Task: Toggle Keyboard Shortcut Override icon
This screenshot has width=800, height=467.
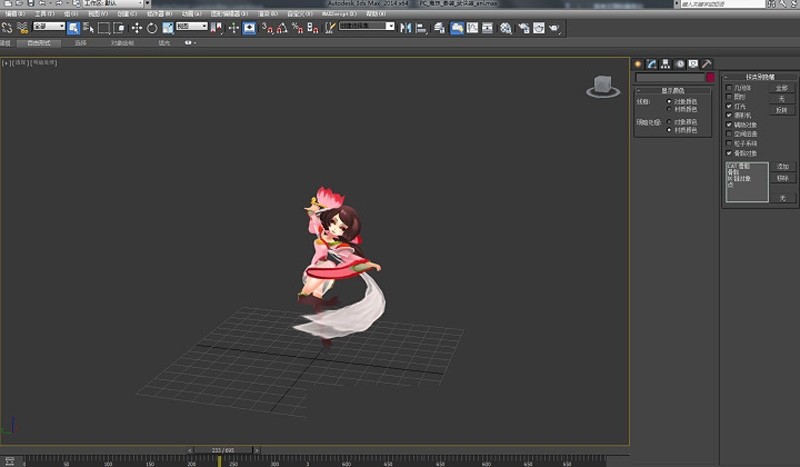Action: click(x=249, y=28)
